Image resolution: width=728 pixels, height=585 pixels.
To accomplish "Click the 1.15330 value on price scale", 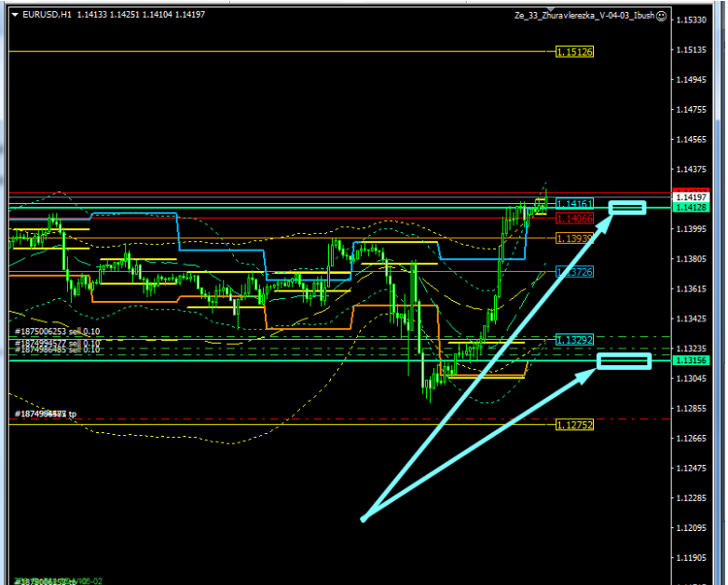I will pos(693,20).
